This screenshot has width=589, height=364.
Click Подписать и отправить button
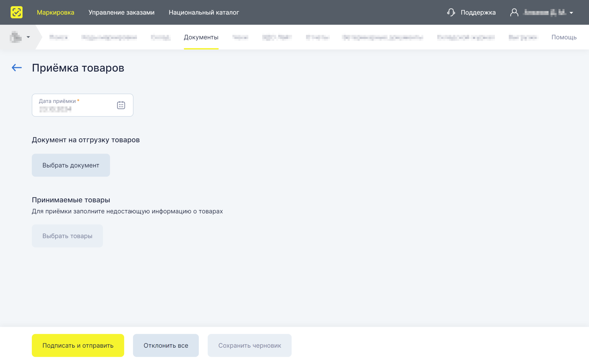(x=78, y=345)
